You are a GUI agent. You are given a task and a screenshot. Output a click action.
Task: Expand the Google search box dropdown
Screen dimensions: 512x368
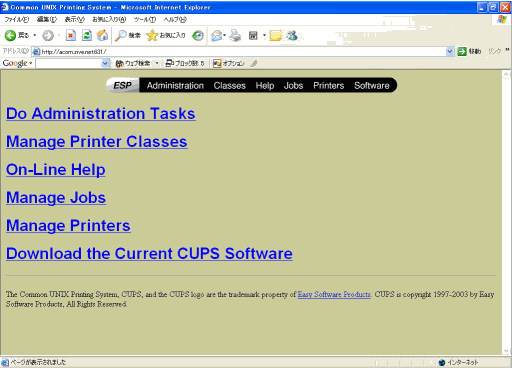pyautogui.click(x=105, y=63)
